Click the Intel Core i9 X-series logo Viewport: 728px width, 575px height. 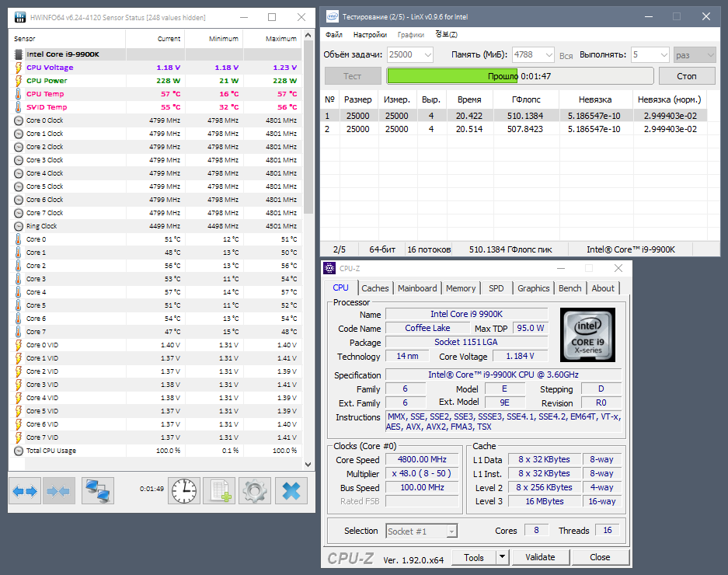(587, 334)
